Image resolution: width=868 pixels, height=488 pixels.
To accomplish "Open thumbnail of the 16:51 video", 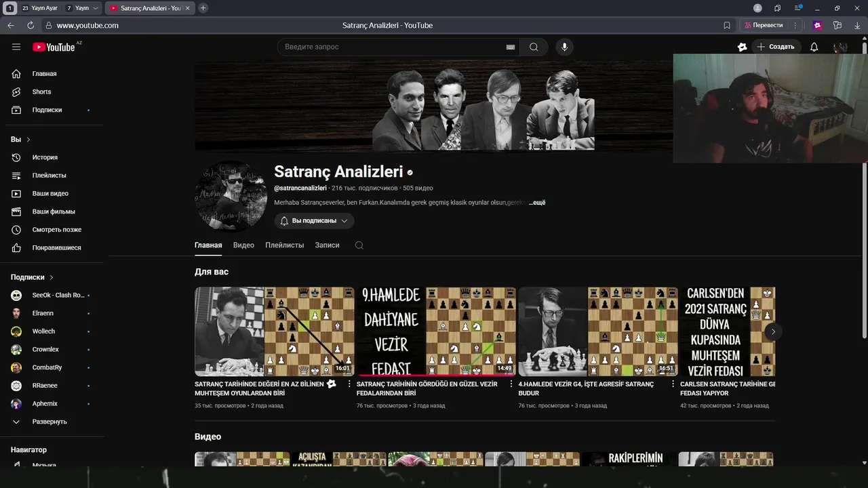I will 598,331.
